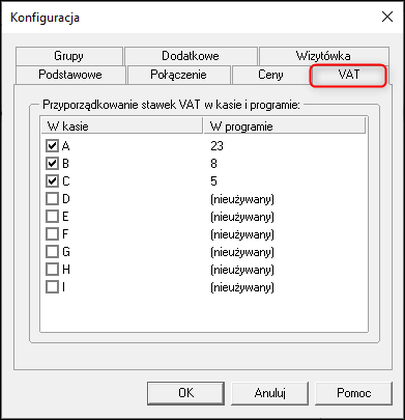Tick the G rate checkbox
This screenshot has height=420, width=405.
(52, 251)
